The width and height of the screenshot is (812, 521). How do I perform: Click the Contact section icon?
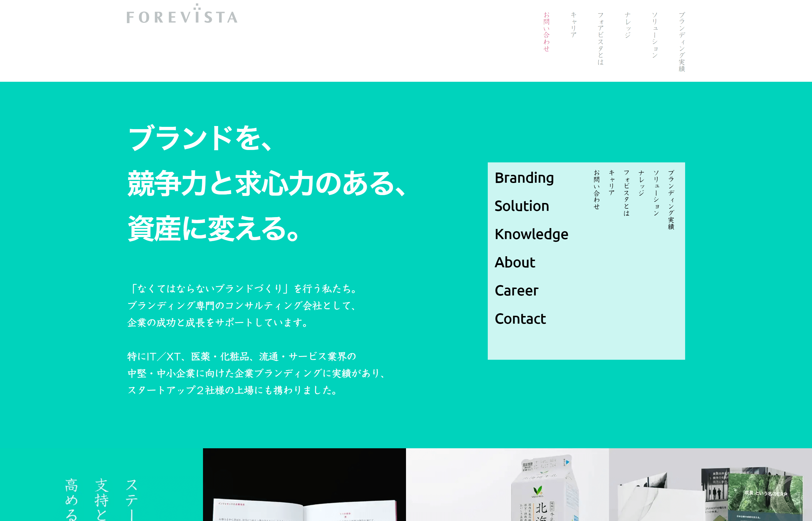[520, 319]
